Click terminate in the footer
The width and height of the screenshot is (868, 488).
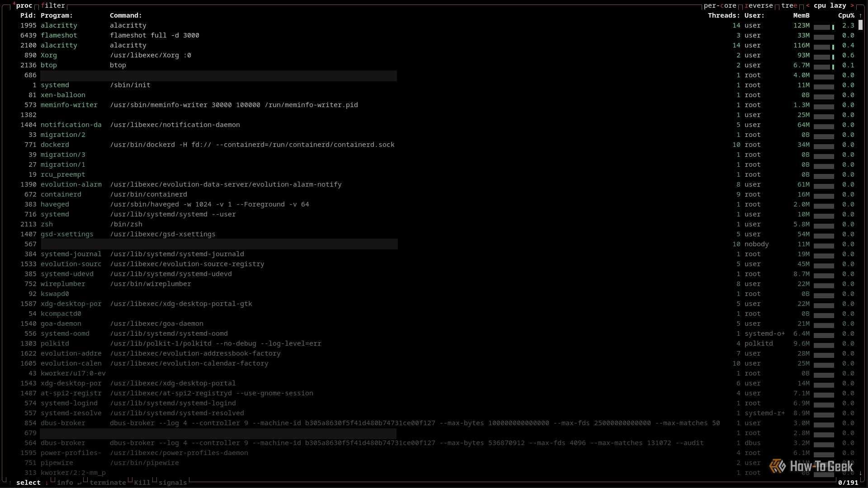108,483
